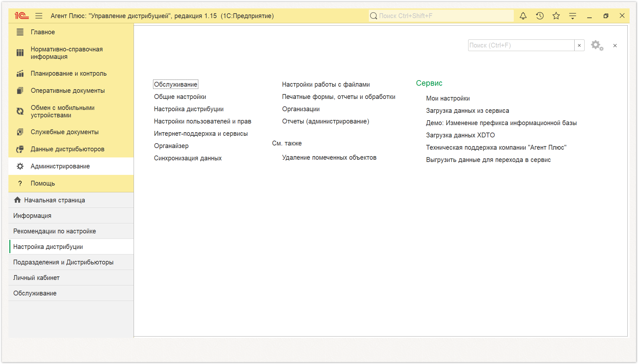Open Планирование и контроль section
The image size is (638, 364).
[x=71, y=73]
